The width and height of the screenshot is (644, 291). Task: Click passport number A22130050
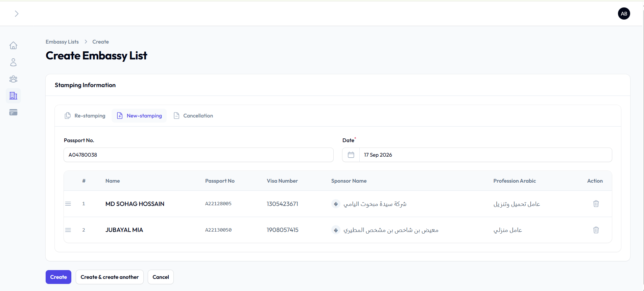point(218,230)
